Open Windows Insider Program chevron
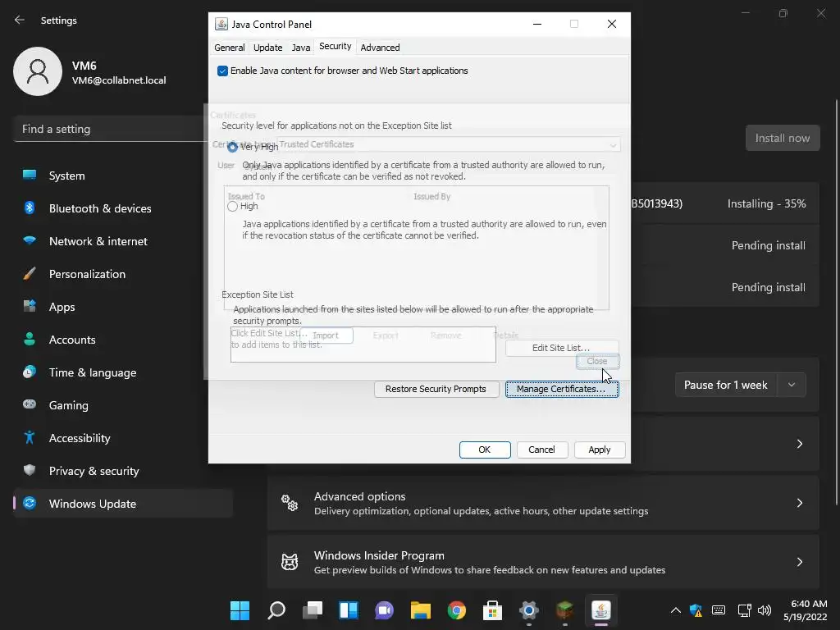The image size is (840, 630). pyautogui.click(x=799, y=562)
